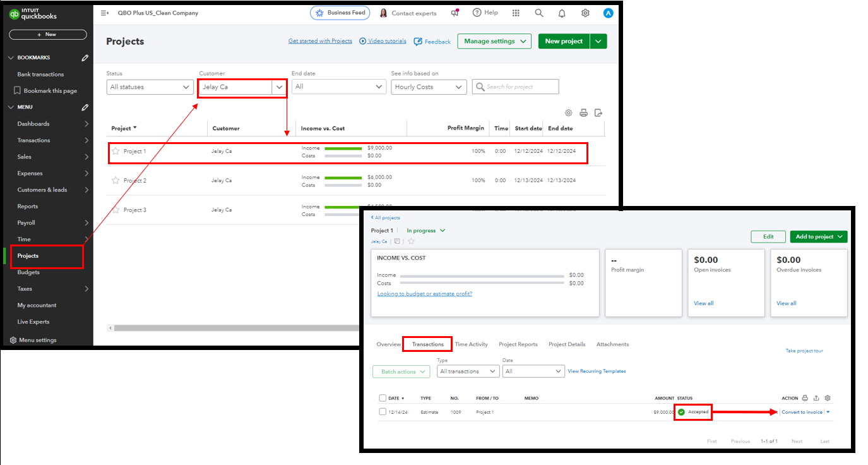Go back via the All projects link
Viewport: 868px width, 465px height.
click(x=386, y=217)
